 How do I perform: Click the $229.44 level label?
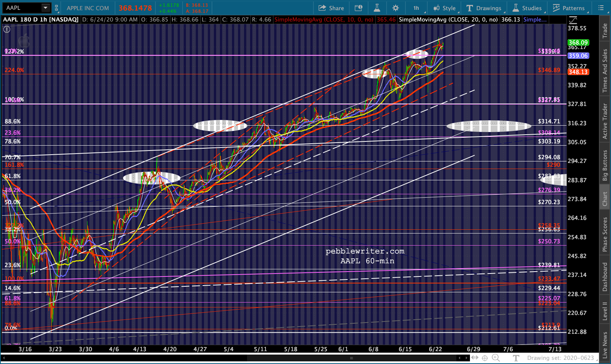[x=549, y=288]
